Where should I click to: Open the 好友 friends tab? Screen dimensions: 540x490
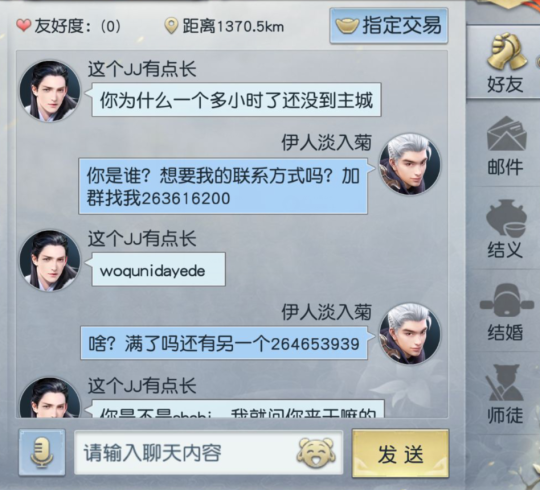click(505, 63)
